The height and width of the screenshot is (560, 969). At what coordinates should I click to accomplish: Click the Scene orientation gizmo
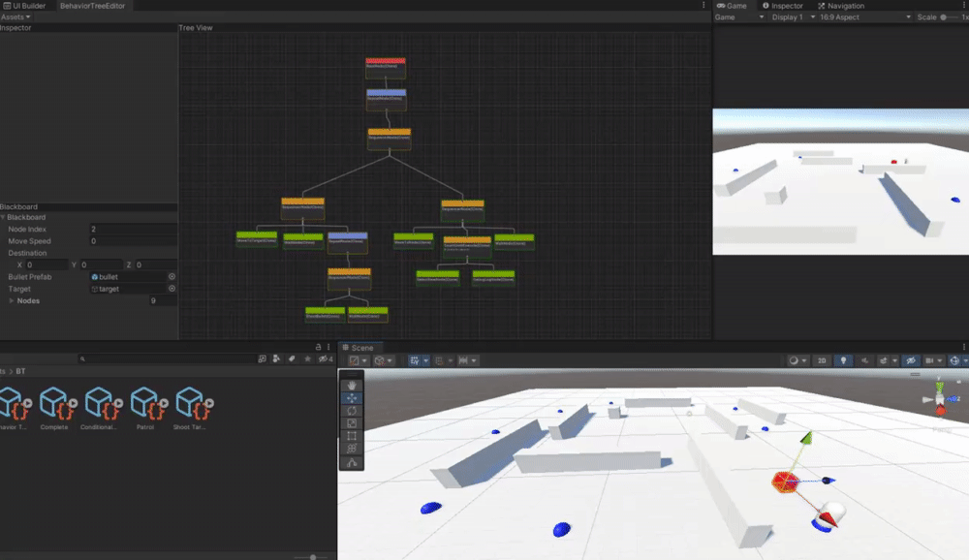[940, 398]
